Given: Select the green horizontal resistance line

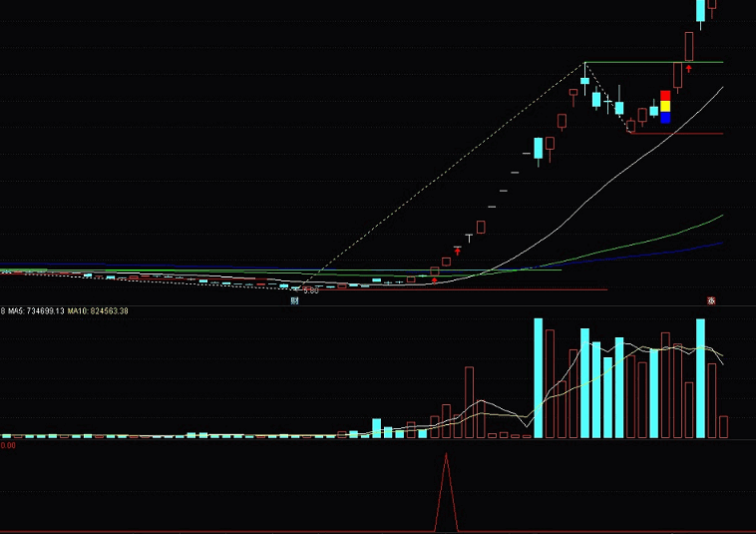Looking at the screenshot, I should point(654,62).
